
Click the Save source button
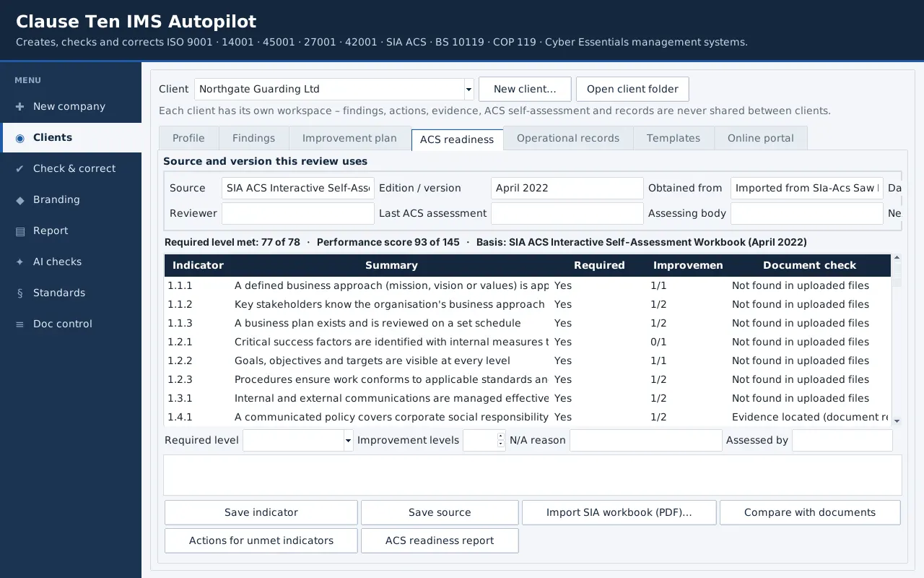click(440, 512)
